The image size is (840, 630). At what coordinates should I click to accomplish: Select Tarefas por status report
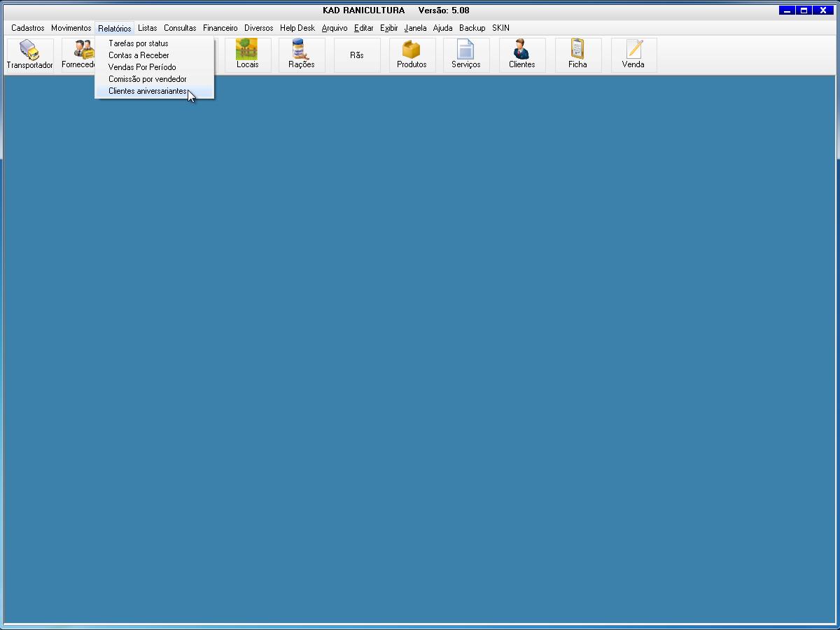pyautogui.click(x=154, y=43)
